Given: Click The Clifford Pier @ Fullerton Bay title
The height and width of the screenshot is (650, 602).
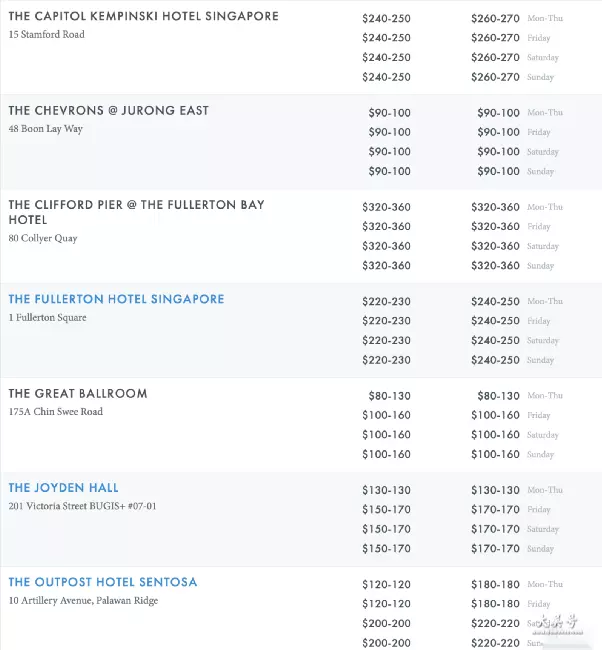Looking at the screenshot, I should (x=136, y=212).
